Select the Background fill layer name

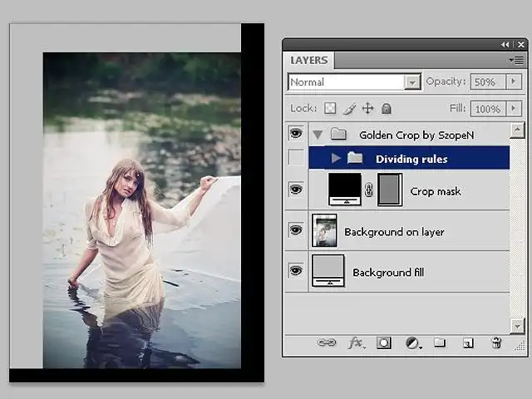(x=388, y=273)
